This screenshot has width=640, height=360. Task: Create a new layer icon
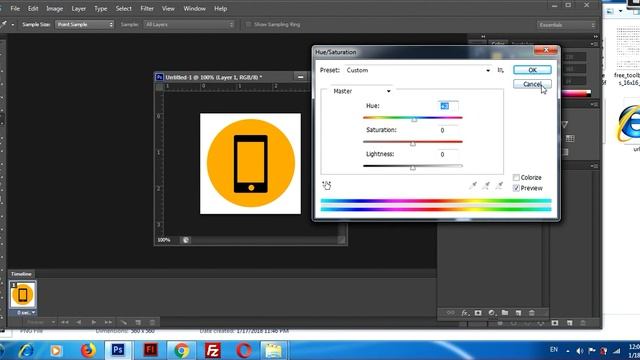coord(518,313)
